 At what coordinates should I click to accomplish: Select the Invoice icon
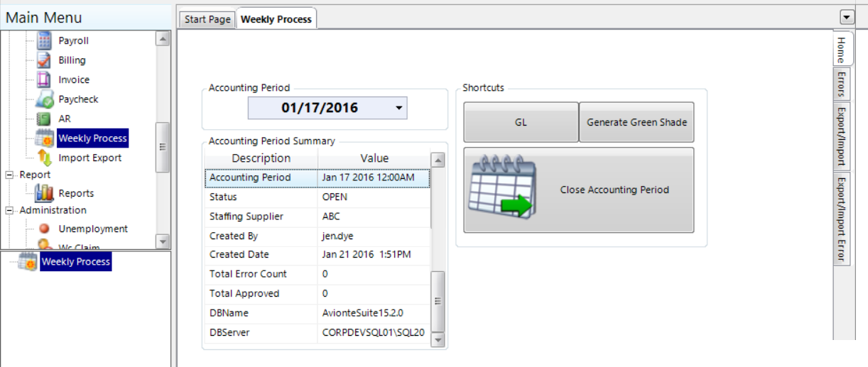click(x=44, y=80)
